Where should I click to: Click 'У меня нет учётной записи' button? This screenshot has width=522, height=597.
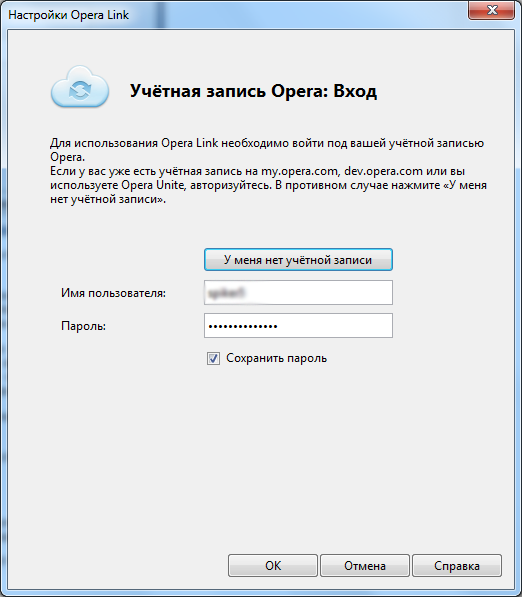click(x=298, y=260)
